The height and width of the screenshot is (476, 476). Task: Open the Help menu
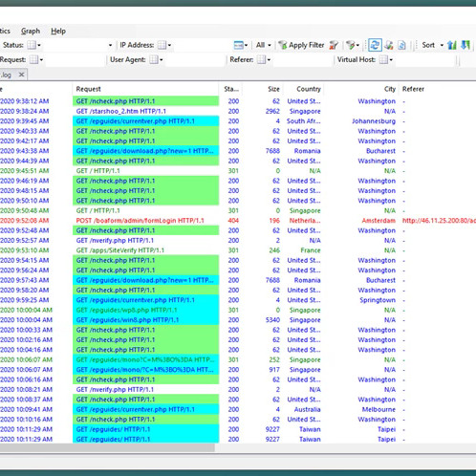pyautogui.click(x=58, y=32)
